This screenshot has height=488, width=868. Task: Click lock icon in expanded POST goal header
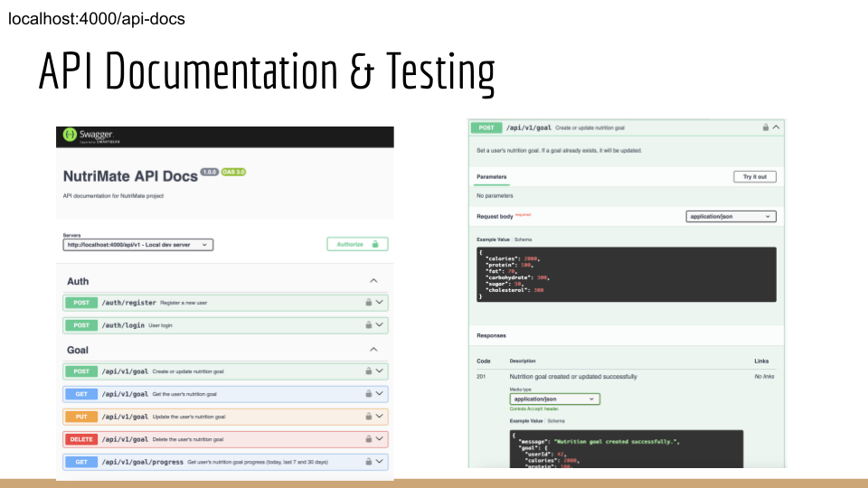click(766, 128)
